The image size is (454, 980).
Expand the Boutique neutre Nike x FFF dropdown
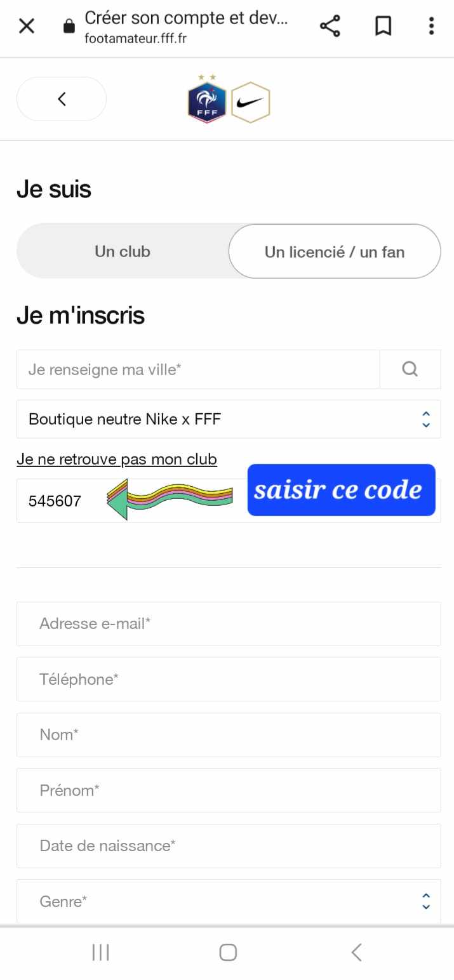[x=229, y=419]
